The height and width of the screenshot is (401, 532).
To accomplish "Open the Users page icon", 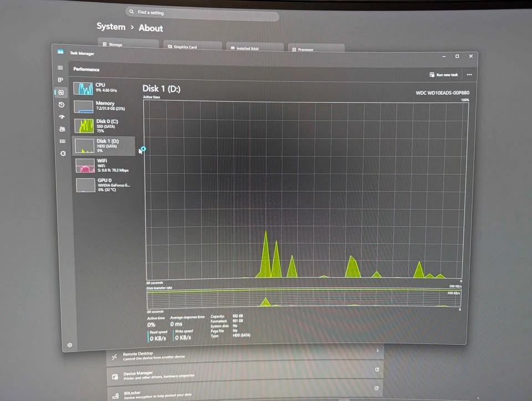I will pos(62,129).
